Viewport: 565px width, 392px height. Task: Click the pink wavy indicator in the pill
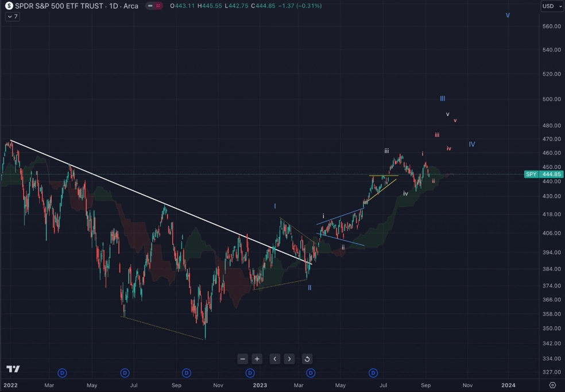(x=158, y=6)
